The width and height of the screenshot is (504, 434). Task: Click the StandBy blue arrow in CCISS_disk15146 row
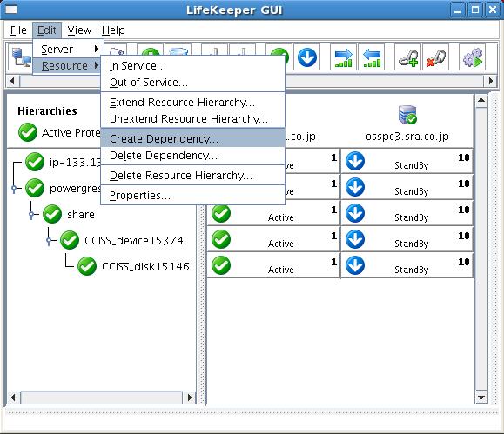355,265
